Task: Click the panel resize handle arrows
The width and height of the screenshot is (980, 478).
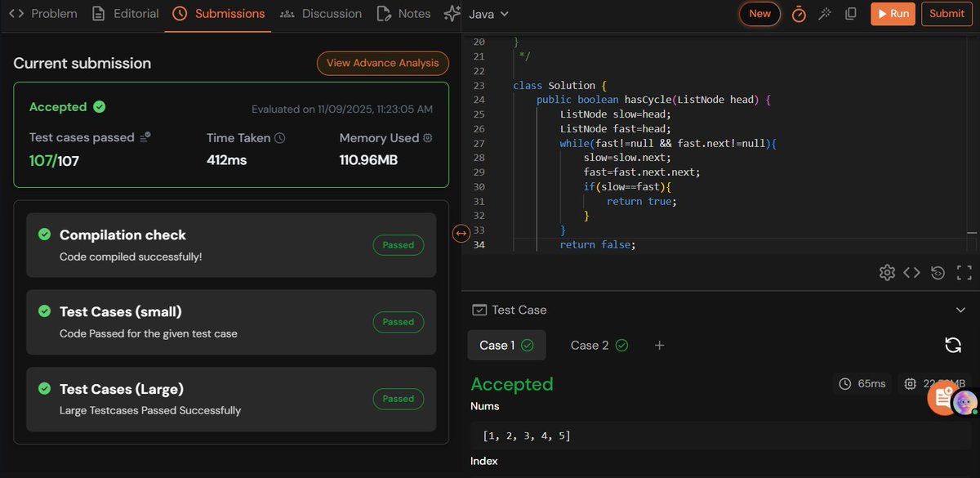Action: point(461,234)
